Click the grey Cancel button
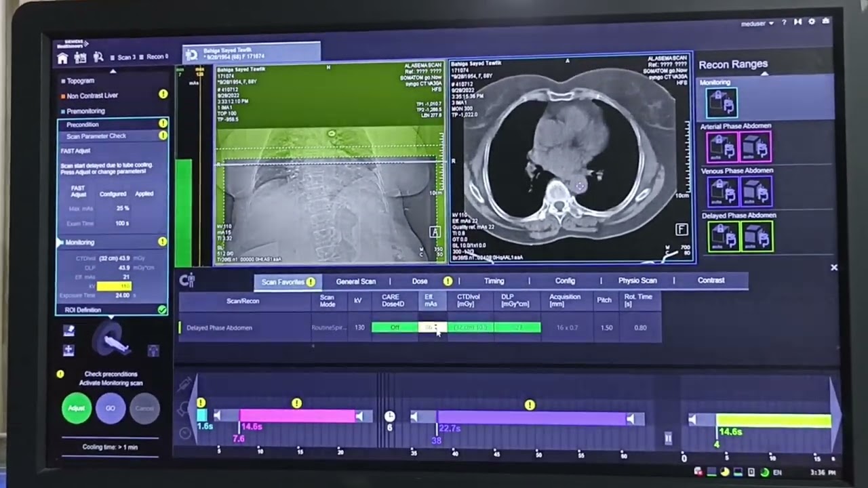The height and width of the screenshot is (488, 868). tap(144, 408)
